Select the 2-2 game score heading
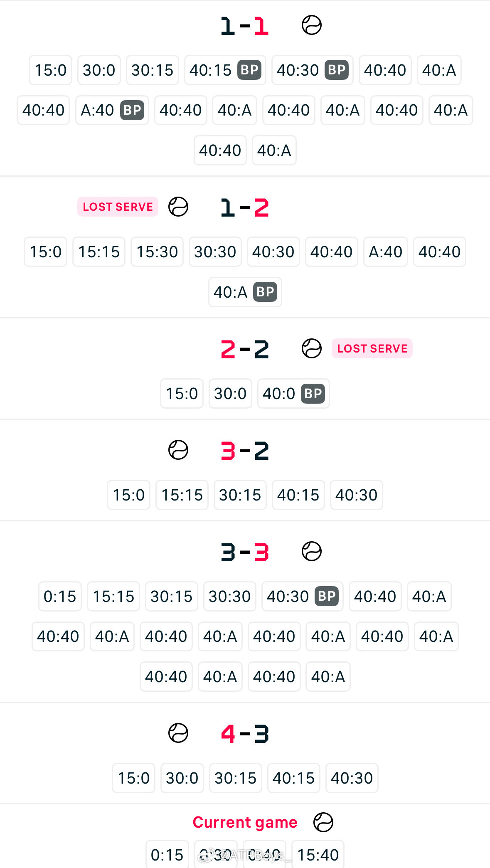The height and width of the screenshot is (868, 490). (245, 349)
